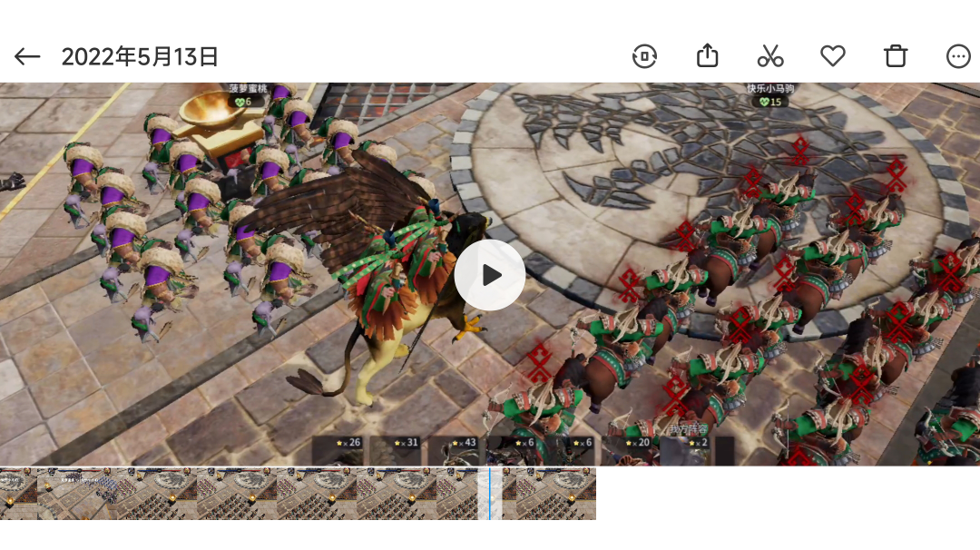Open the more options circle icon
The image size is (980, 550).
[x=958, y=56]
